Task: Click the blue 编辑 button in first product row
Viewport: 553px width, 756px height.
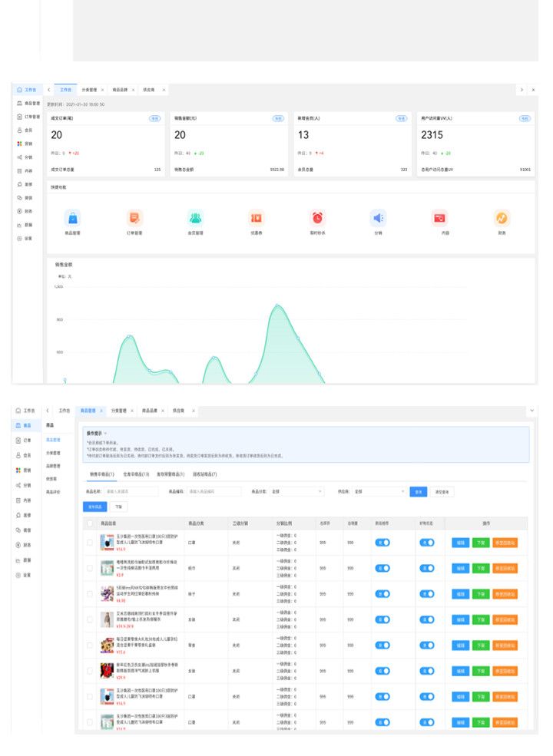Action: pos(460,543)
